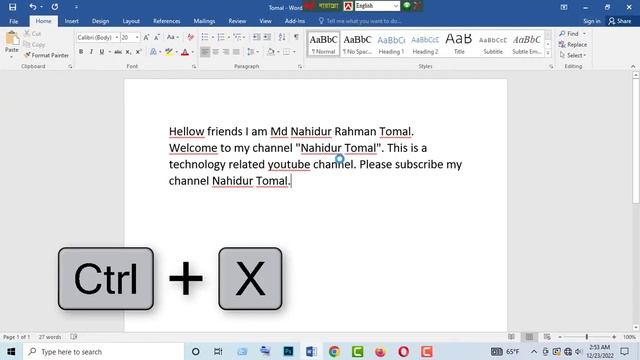The height and width of the screenshot is (360, 640).
Task: Adjust the zoom slider
Action: tap(587, 337)
